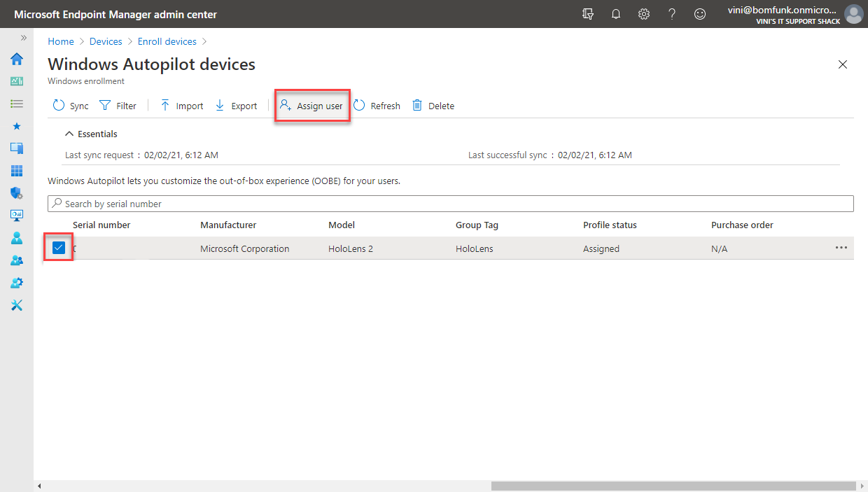Click the Sync toolbar button
The height and width of the screenshot is (492, 868).
pos(71,106)
